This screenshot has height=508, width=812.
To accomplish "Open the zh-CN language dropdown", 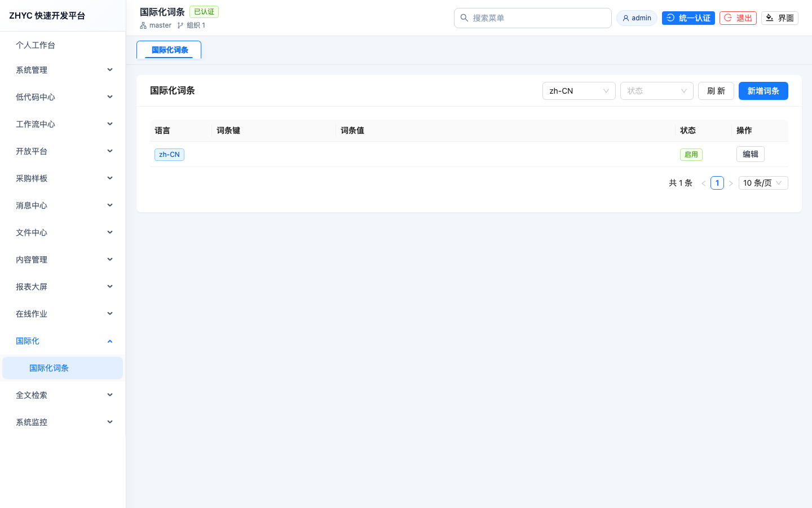I will coord(579,91).
